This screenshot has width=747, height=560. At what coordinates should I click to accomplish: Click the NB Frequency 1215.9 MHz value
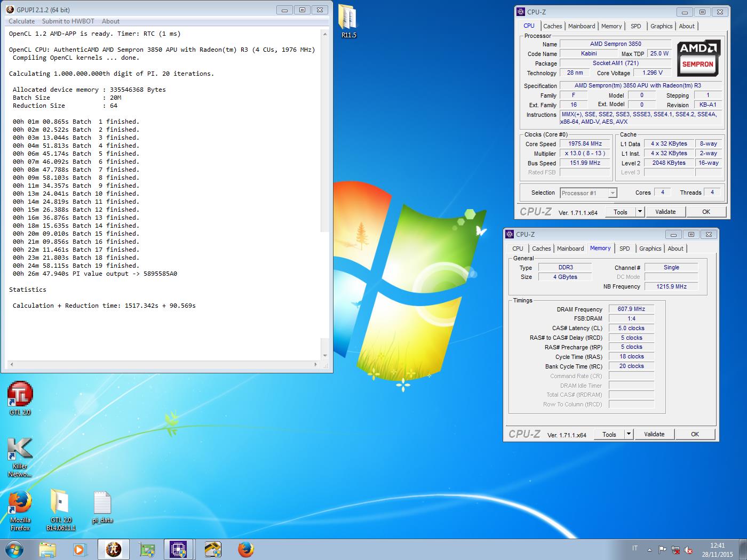tap(671, 286)
